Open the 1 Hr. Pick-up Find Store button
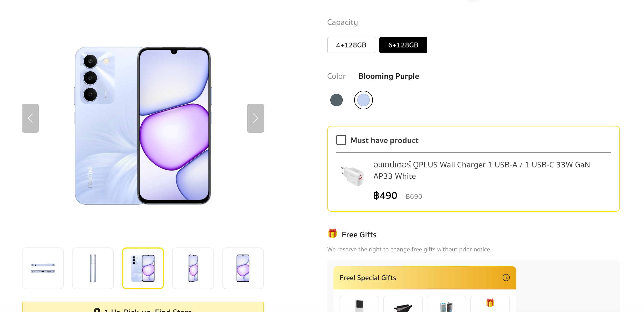Image resolution: width=644 pixels, height=312 pixels. coord(143,308)
